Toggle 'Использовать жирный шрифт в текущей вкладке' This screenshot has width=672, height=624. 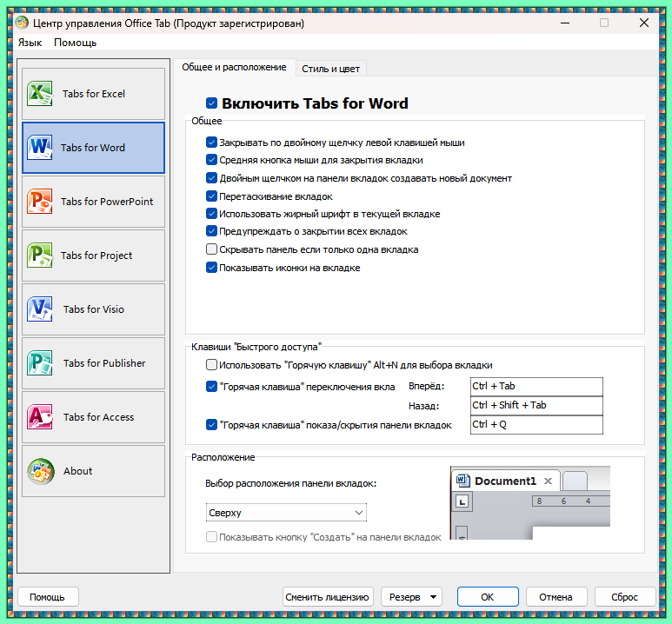[211, 214]
